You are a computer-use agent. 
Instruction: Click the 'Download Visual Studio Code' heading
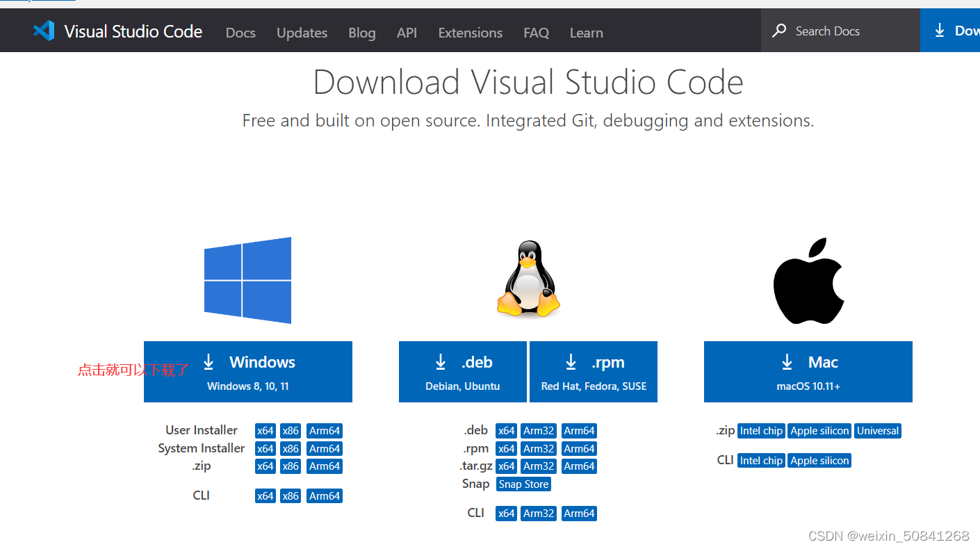pyautogui.click(x=528, y=82)
